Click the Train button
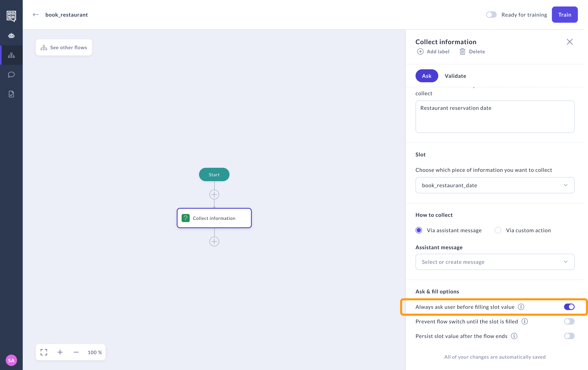 point(564,15)
